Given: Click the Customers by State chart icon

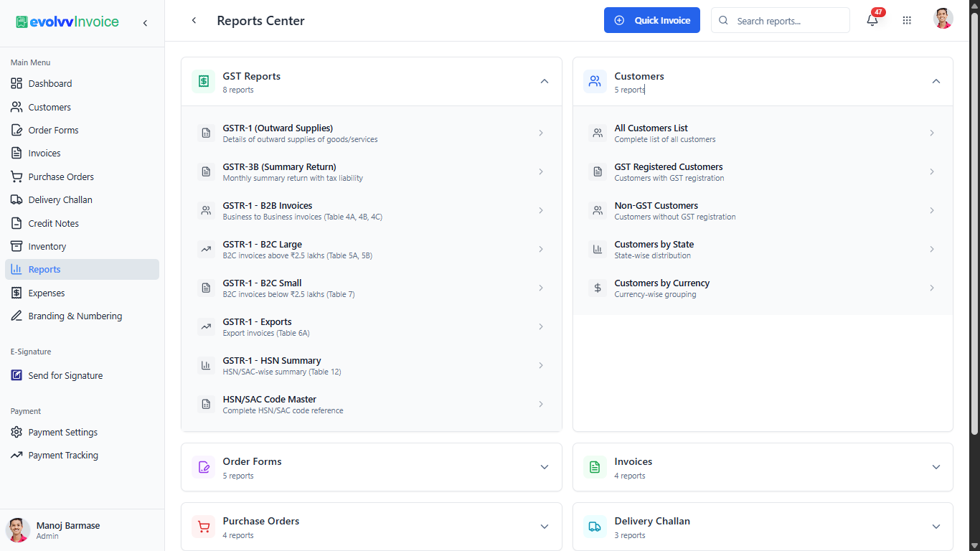Looking at the screenshot, I should pyautogui.click(x=598, y=249).
